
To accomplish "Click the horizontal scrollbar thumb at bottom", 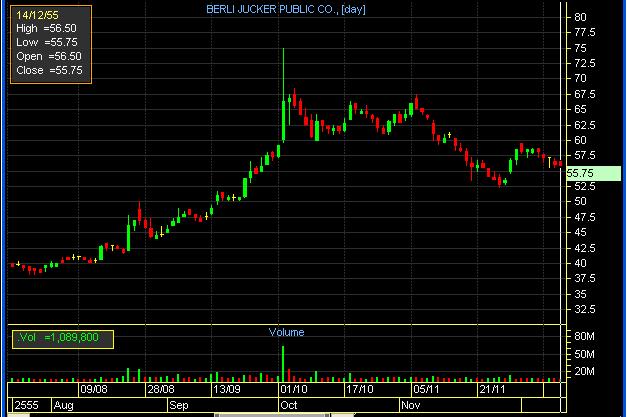I will (x=273, y=415).
